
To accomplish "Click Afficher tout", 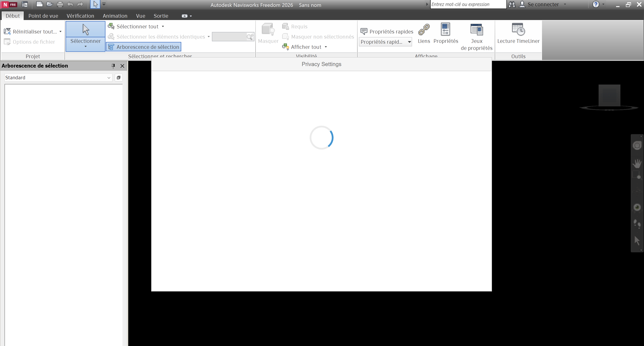I will (302, 47).
